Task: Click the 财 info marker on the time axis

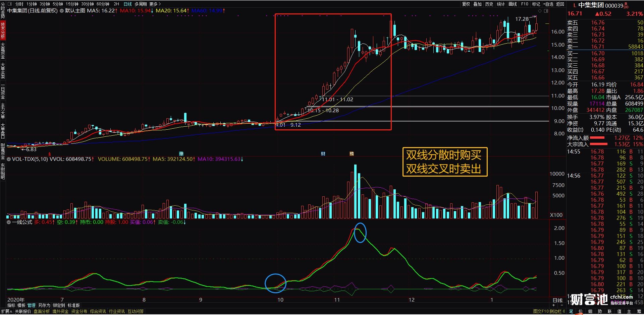Action: [323, 154]
